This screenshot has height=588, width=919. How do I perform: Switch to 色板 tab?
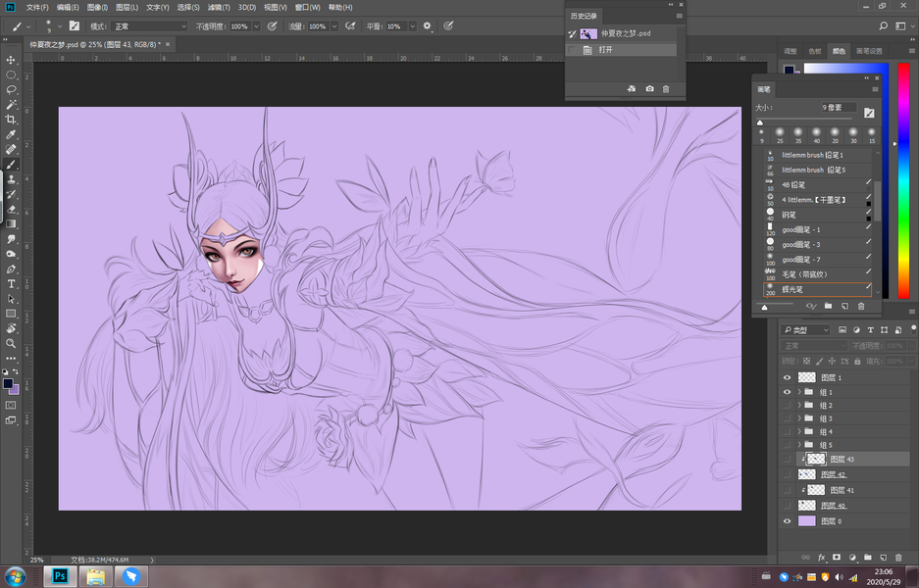point(815,51)
